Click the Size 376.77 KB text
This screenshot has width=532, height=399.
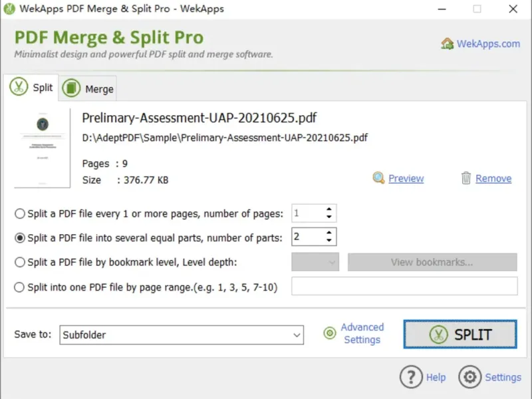point(125,180)
